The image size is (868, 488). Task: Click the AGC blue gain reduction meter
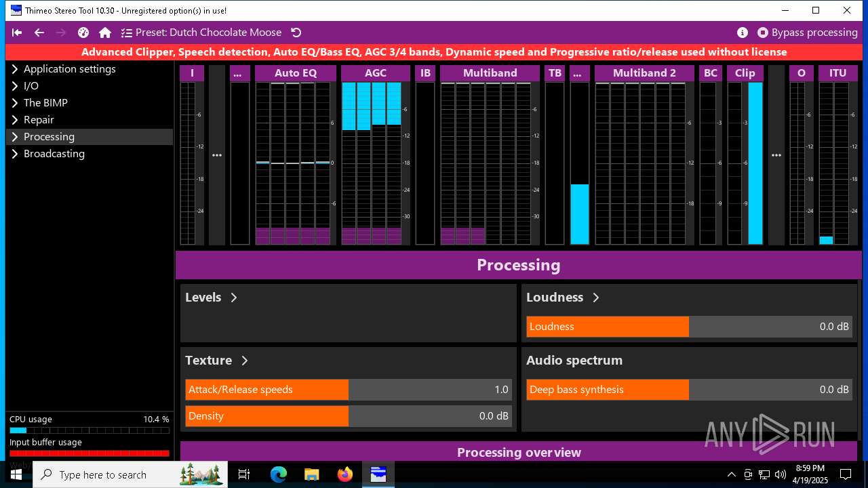pyautogui.click(x=372, y=106)
